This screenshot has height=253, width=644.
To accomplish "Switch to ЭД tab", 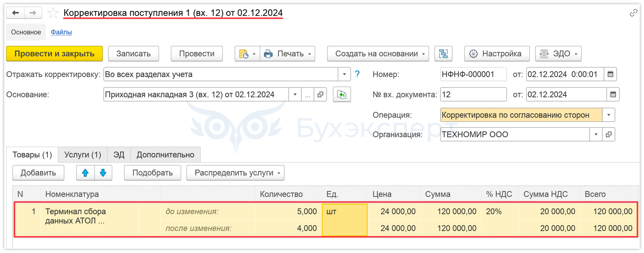I will point(119,155).
